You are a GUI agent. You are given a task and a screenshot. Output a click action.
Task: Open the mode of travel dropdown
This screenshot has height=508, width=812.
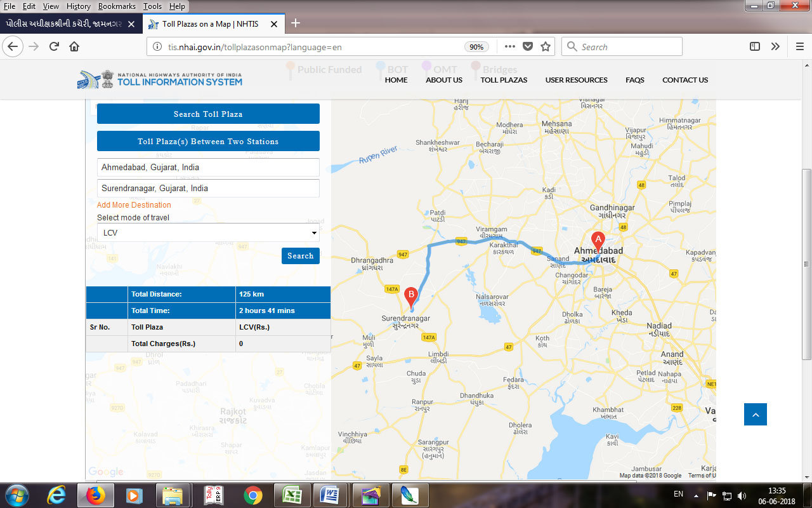208,233
